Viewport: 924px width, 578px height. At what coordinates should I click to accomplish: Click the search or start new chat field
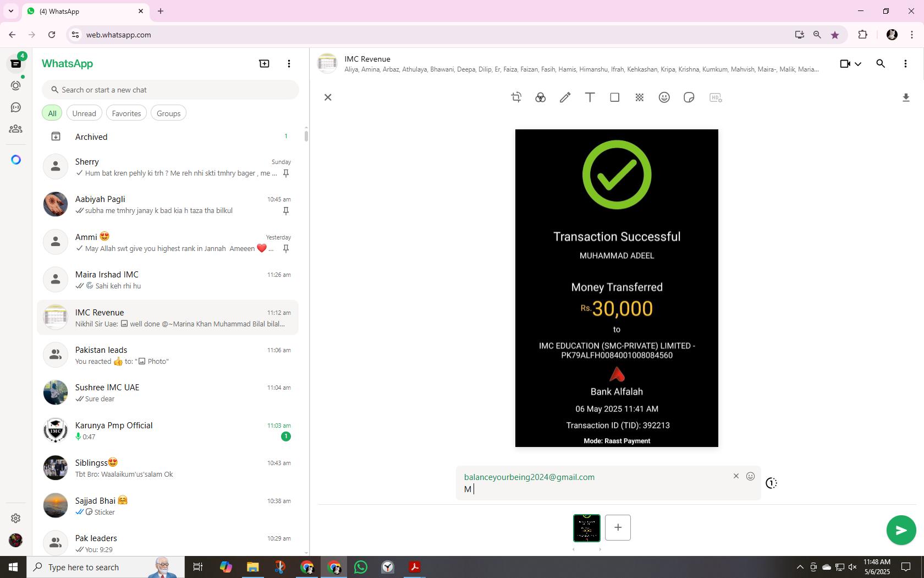[170, 90]
